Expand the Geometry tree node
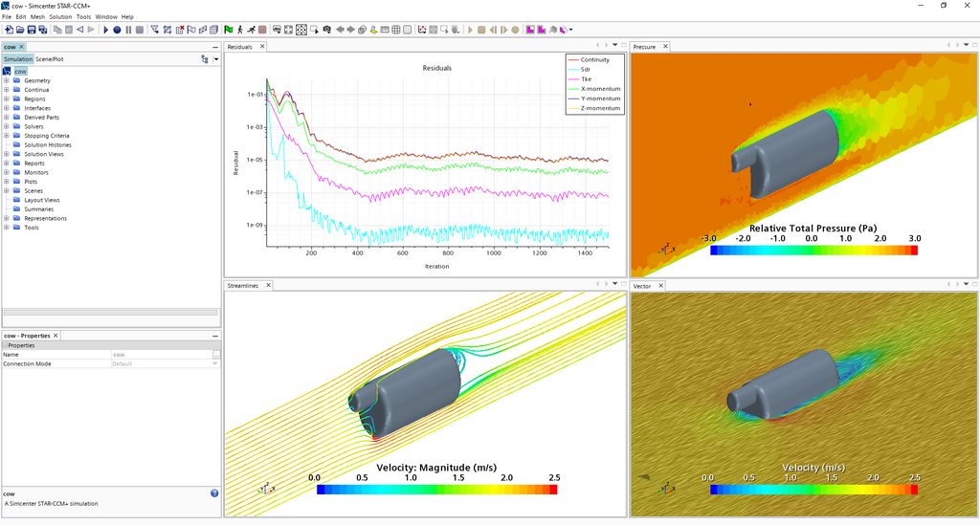Viewport: 980px width, 525px height. 7,81
